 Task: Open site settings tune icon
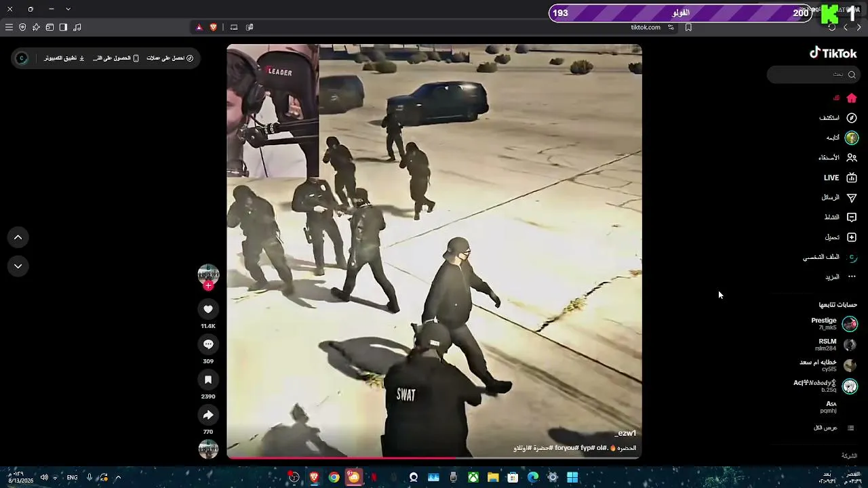[x=671, y=27]
